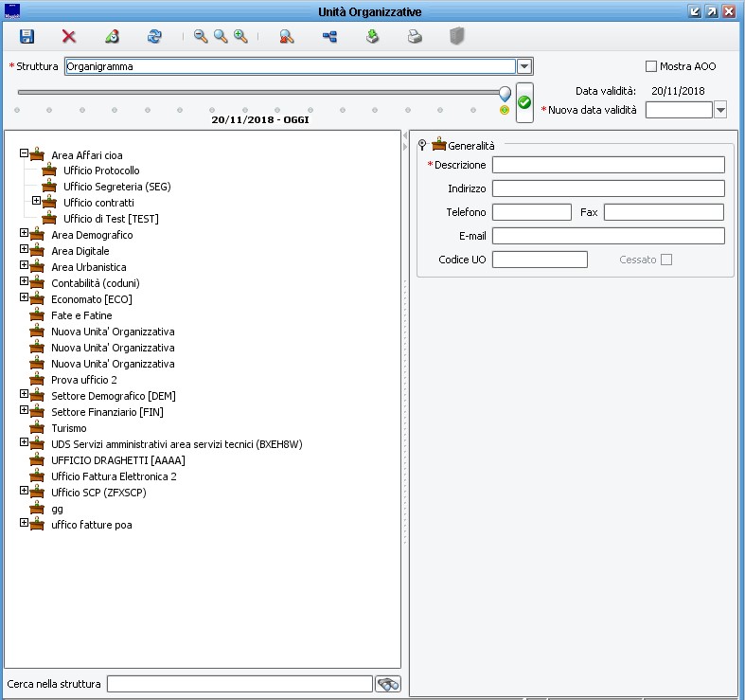Enable the Mostra AOO checkbox
The image size is (745, 700).
coord(650,66)
